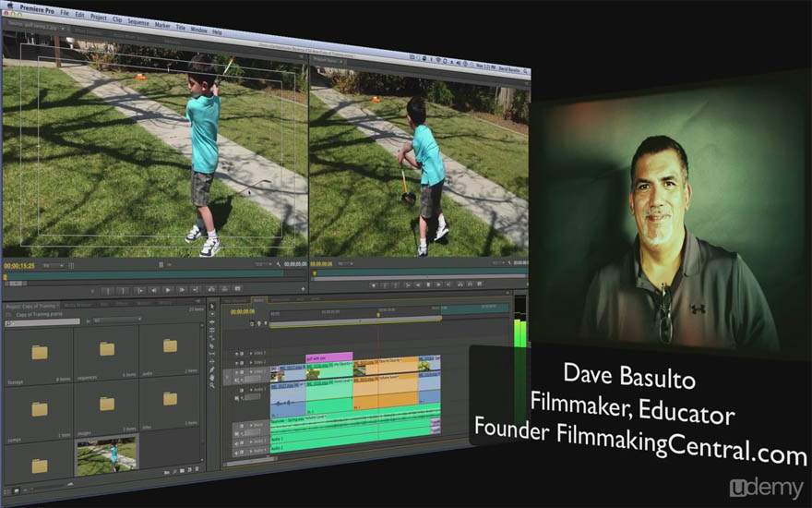Expand the Audio 1 track
The height and width of the screenshot is (508, 812).
click(x=251, y=390)
